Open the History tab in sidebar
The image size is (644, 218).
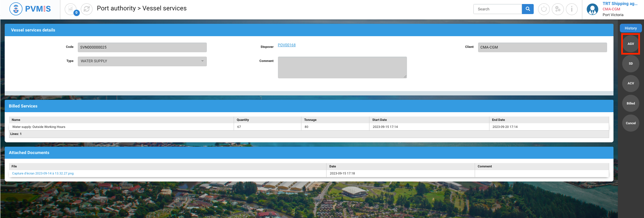[x=631, y=28]
